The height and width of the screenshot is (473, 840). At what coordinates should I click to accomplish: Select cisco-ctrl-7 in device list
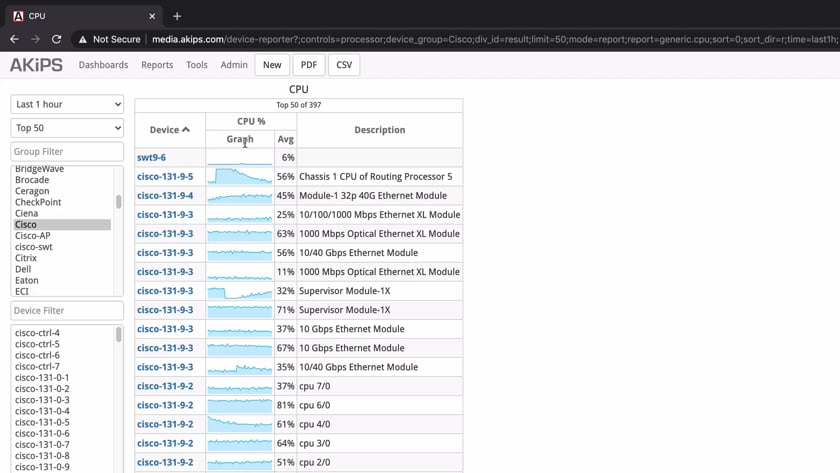(38, 366)
